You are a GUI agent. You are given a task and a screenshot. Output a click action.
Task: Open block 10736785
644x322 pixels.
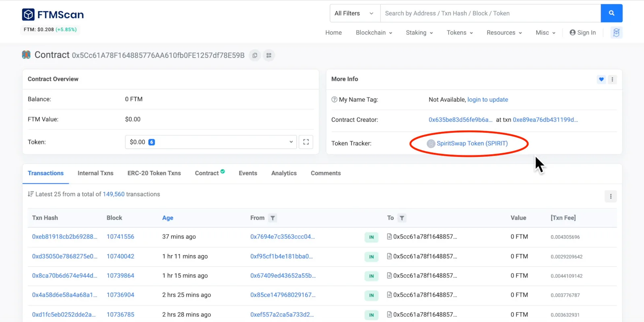point(120,314)
